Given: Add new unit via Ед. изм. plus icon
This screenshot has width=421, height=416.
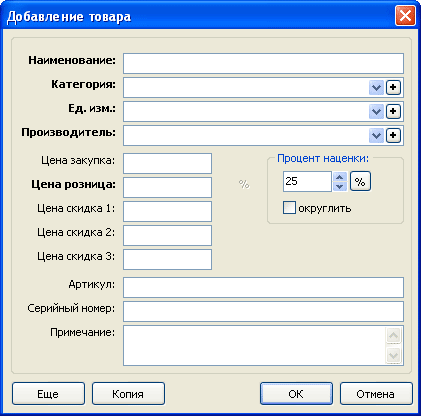Looking at the screenshot, I should pos(393,111).
